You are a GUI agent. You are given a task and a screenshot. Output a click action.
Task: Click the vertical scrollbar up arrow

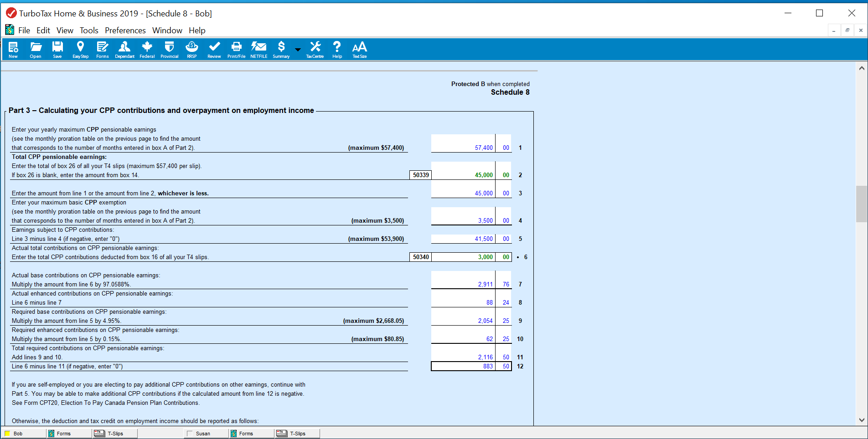click(861, 68)
